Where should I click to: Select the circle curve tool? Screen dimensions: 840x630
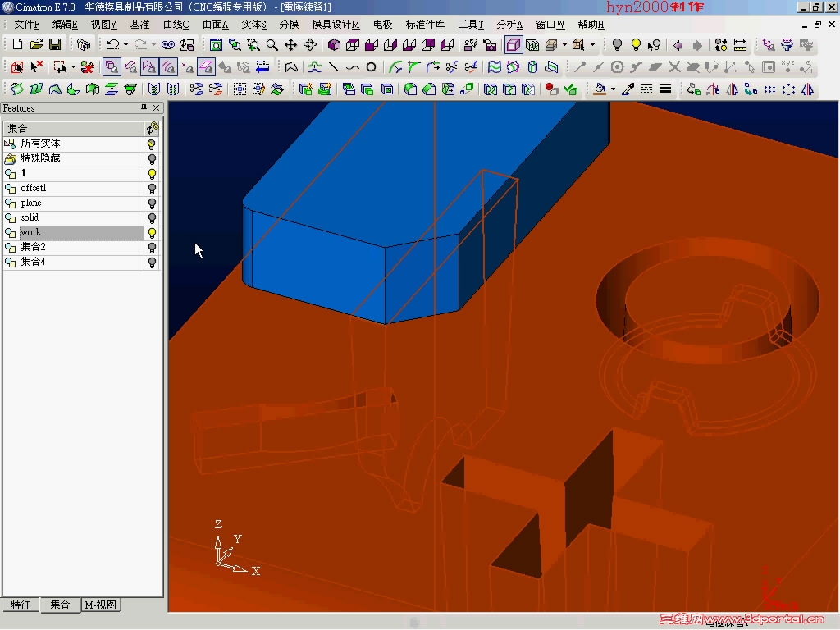[371, 67]
